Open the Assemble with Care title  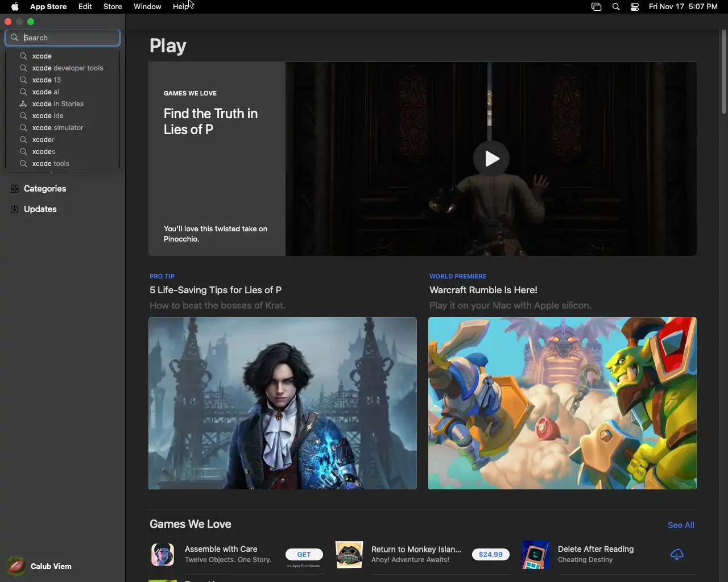(221, 549)
